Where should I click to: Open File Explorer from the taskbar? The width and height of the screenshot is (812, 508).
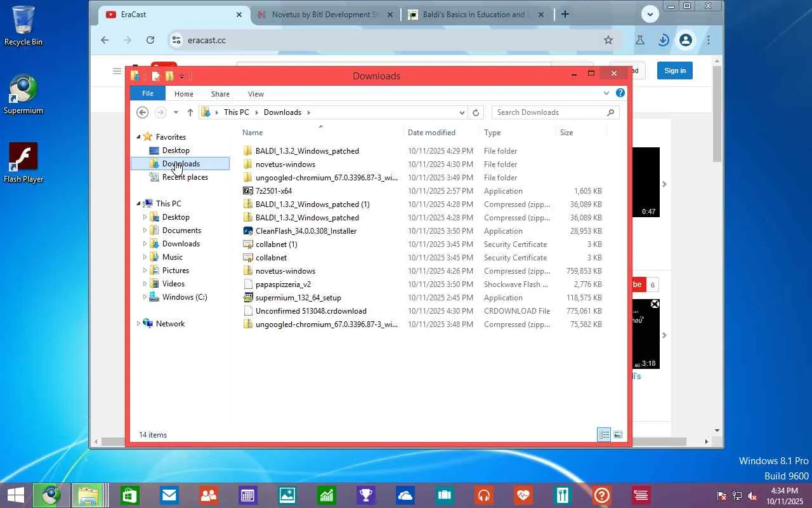point(87,495)
